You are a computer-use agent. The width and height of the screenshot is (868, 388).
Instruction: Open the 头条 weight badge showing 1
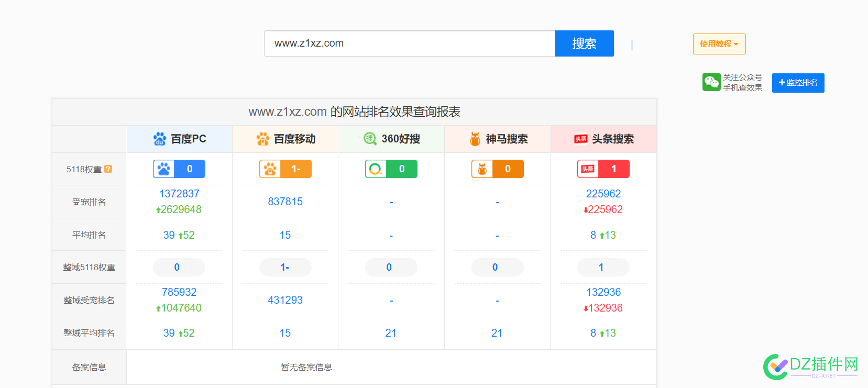603,169
